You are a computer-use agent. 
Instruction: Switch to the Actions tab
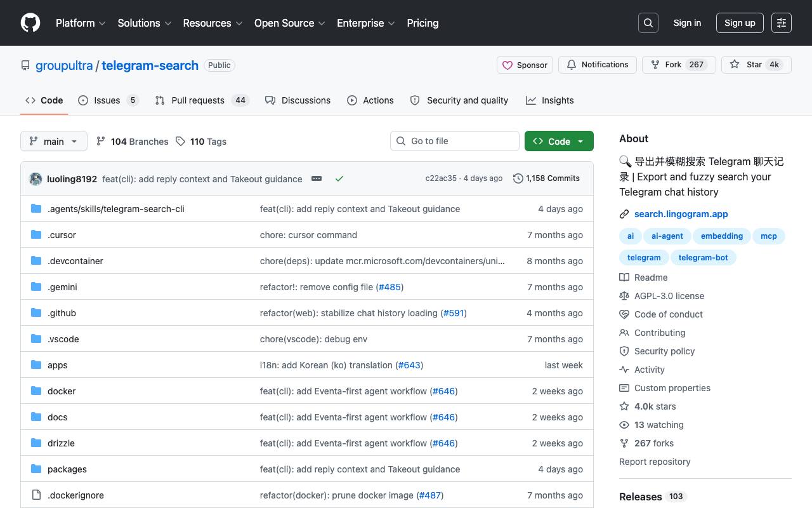click(370, 100)
